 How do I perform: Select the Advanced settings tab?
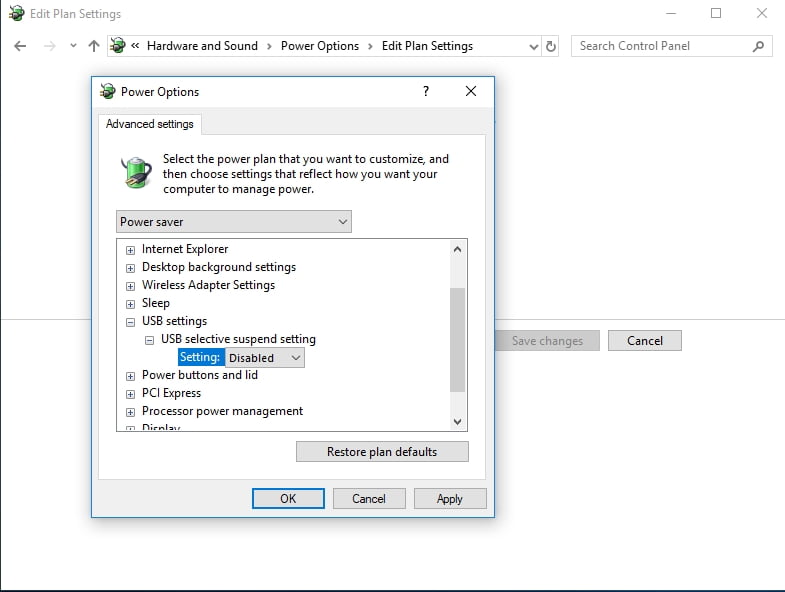coord(150,124)
